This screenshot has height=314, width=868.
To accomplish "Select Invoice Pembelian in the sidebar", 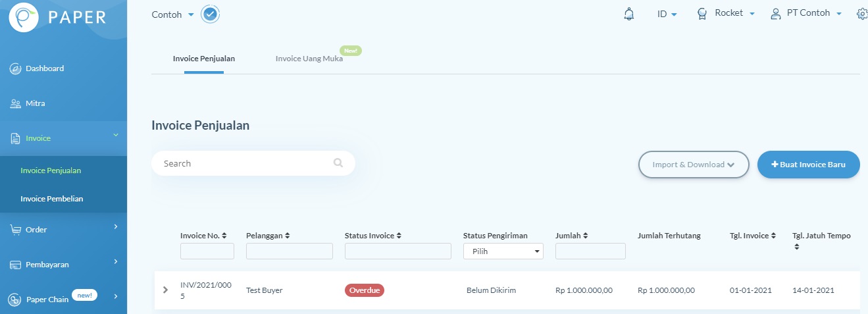I will pos(52,199).
